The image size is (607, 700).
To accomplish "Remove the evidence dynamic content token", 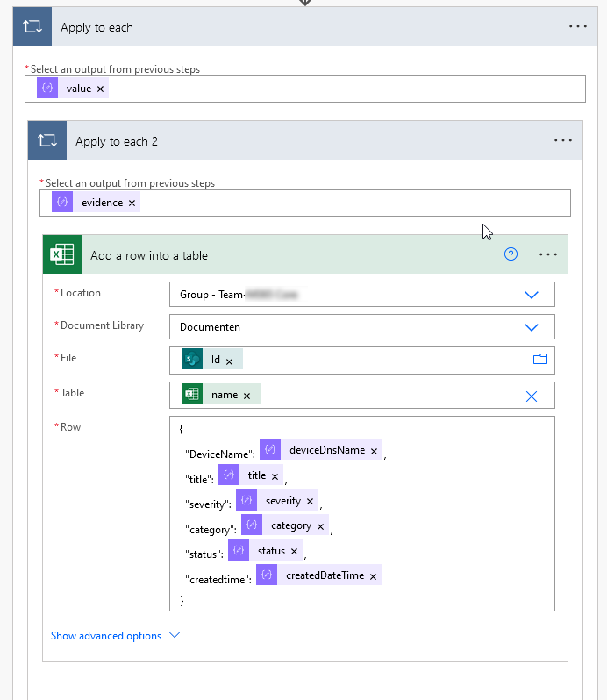I will (x=132, y=204).
